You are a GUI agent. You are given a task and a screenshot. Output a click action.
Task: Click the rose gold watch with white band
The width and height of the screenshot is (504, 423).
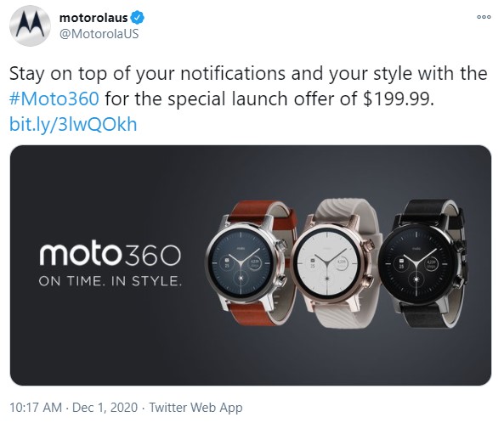coord(337,263)
